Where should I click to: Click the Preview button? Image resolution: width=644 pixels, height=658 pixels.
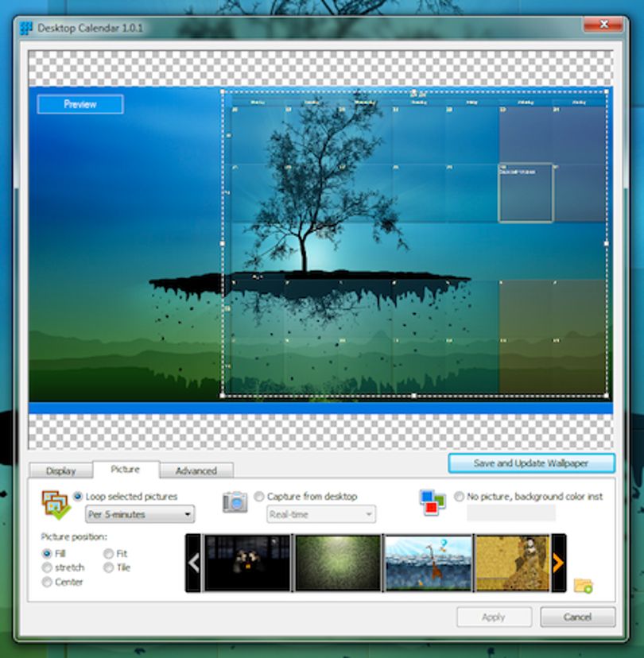(80, 104)
